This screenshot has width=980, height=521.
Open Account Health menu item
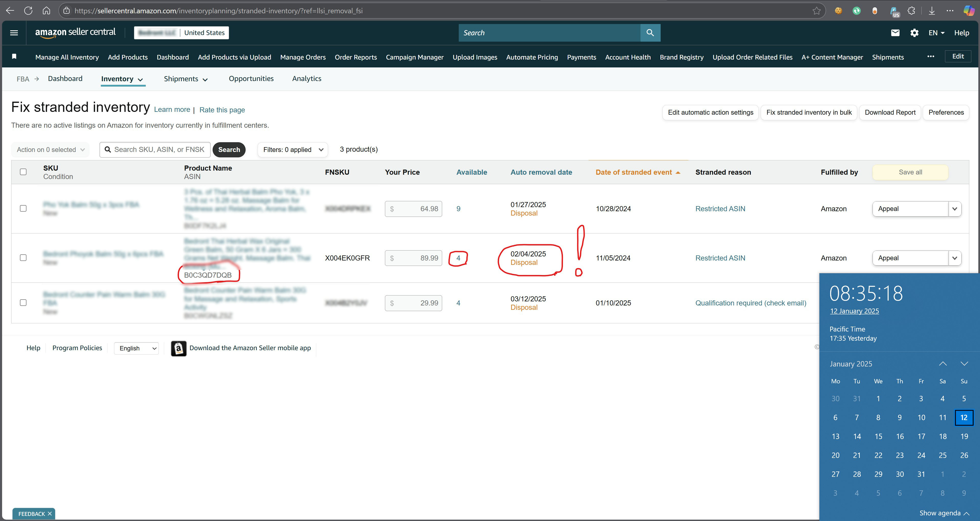point(628,57)
